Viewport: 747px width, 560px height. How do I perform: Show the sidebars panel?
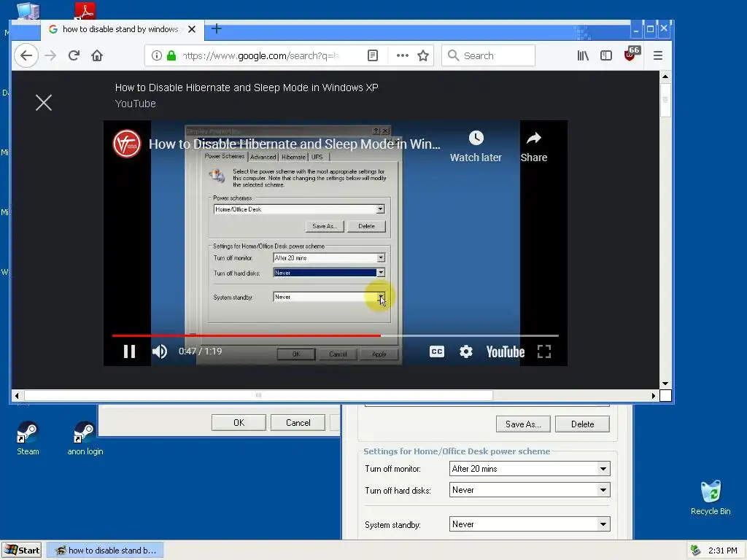pos(606,55)
